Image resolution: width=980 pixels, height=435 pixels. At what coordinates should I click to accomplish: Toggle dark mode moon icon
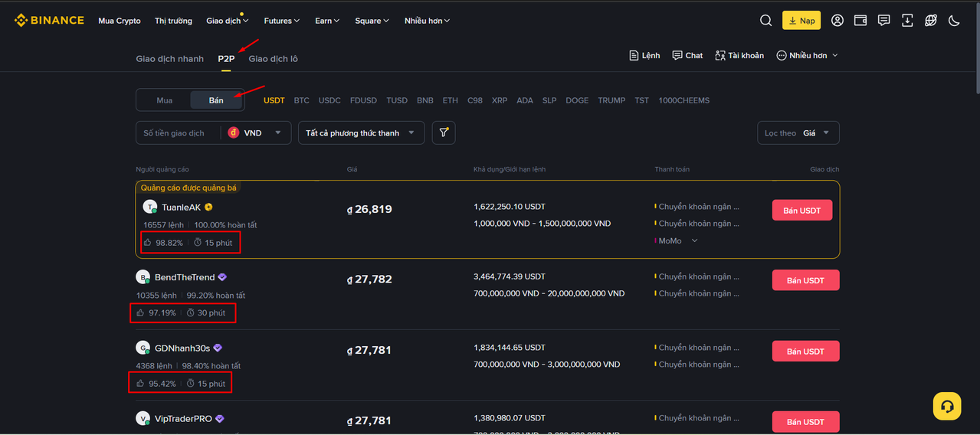[954, 21]
